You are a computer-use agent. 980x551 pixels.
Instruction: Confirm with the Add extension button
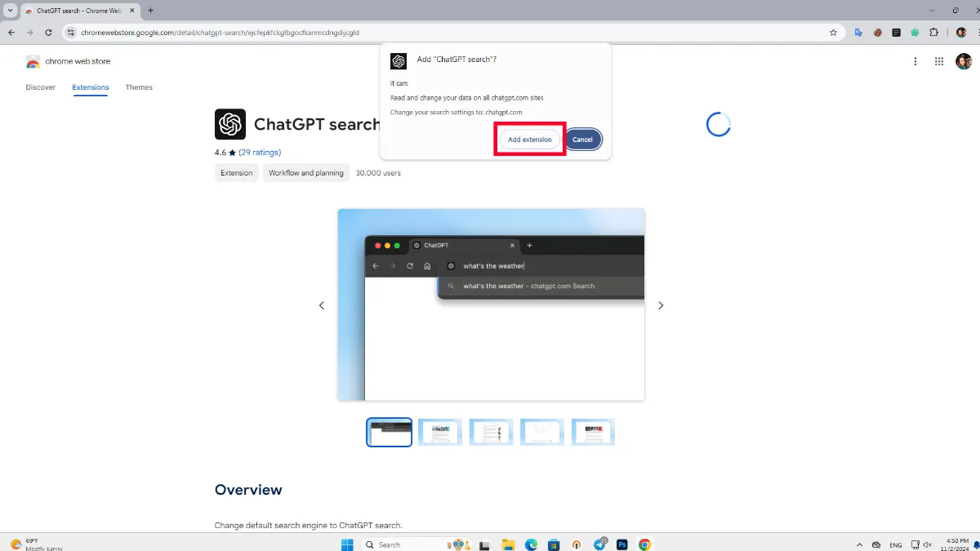[x=530, y=140]
